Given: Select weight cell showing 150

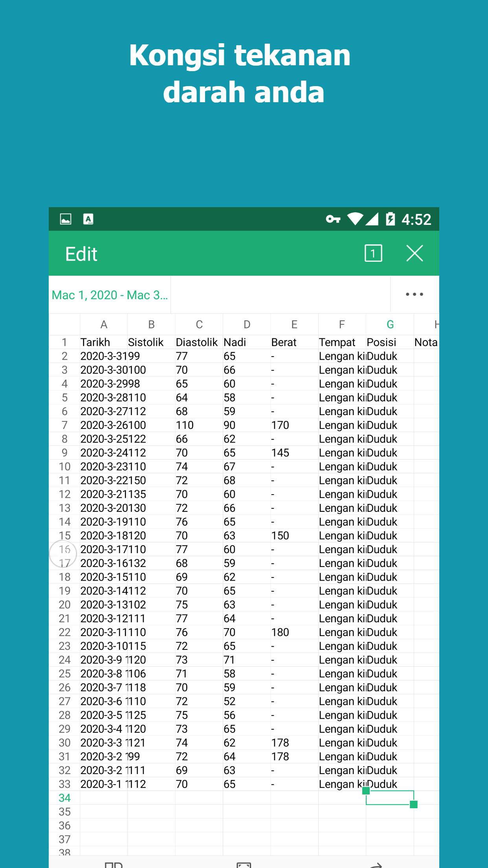Looking at the screenshot, I should click(x=294, y=535).
